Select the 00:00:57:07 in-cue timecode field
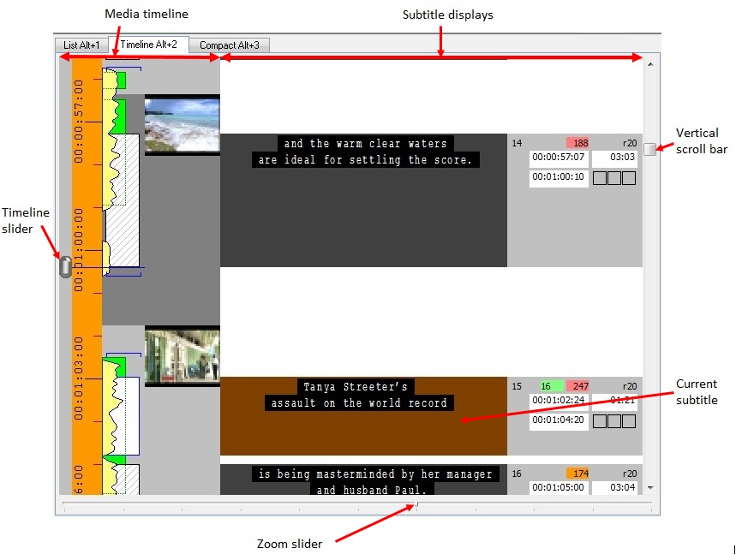This screenshot has height=560, width=736. [x=558, y=158]
